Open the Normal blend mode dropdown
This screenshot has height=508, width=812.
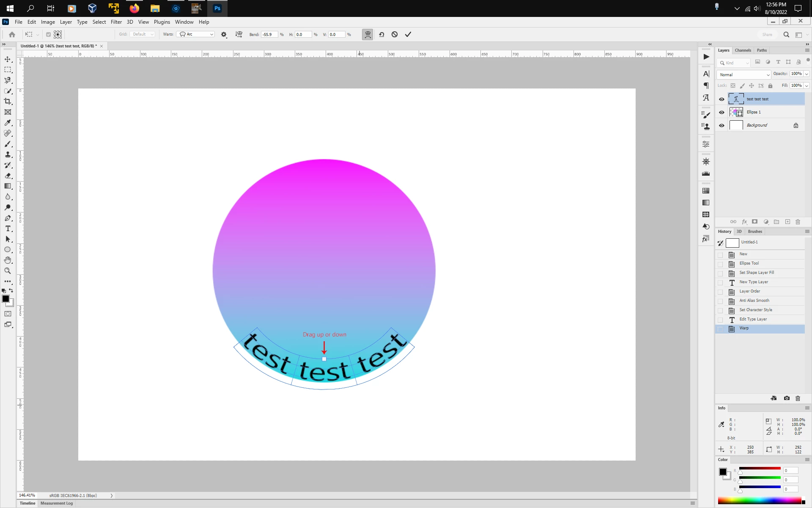click(744, 75)
